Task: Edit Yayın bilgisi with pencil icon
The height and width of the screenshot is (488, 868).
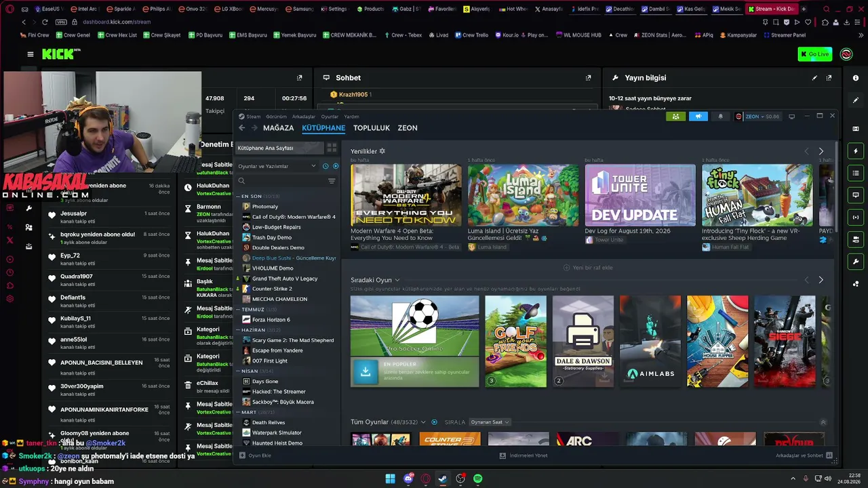Action: (x=814, y=78)
